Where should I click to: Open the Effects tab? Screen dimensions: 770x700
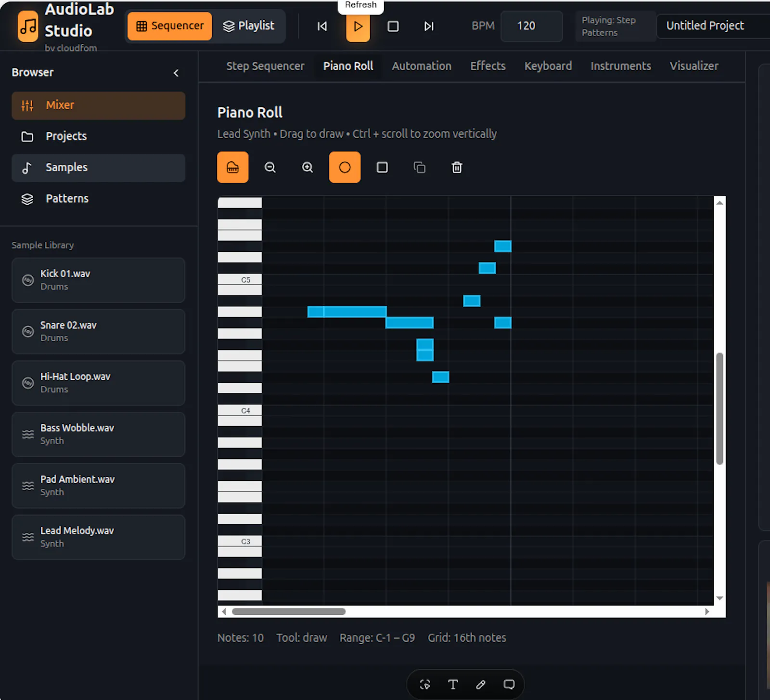click(488, 66)
